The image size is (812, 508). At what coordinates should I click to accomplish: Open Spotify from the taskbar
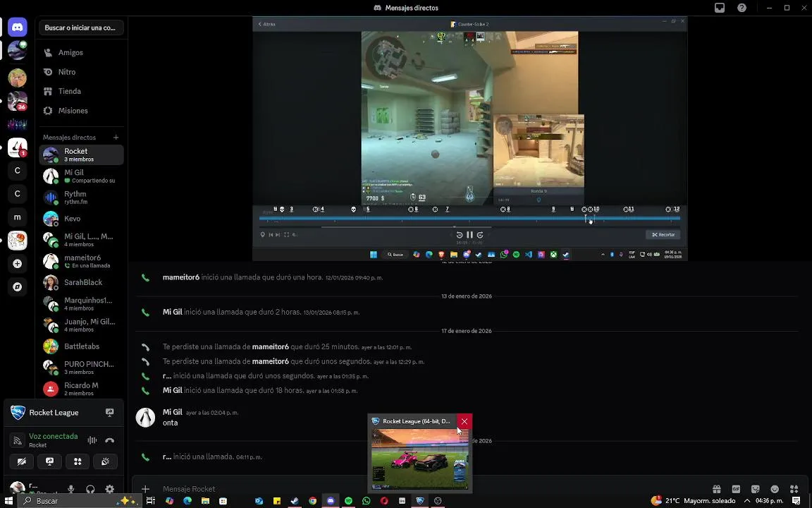coord(348,501)
